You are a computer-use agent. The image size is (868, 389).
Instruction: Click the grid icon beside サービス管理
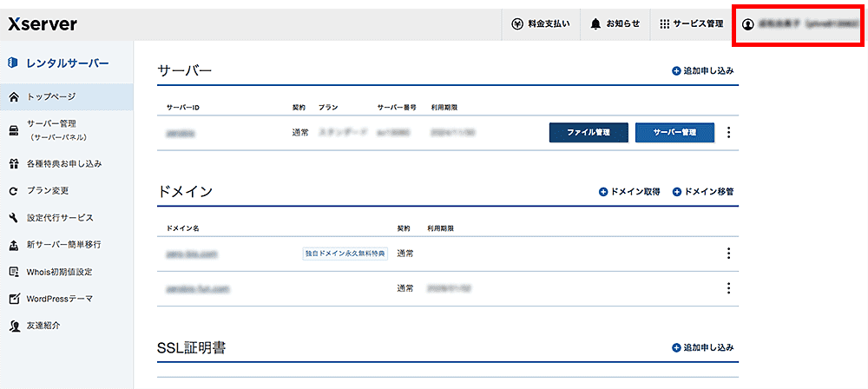(x=665, y=23)
